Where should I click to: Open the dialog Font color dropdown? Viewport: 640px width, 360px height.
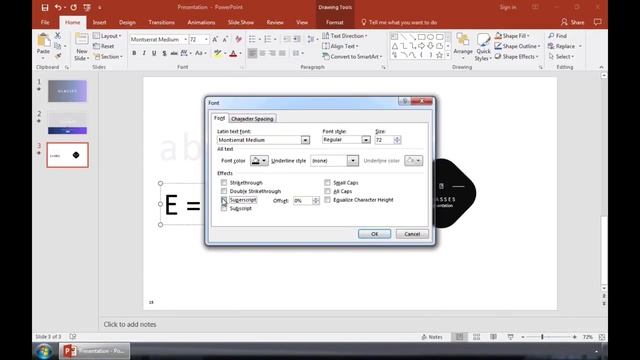click(259, 161)
